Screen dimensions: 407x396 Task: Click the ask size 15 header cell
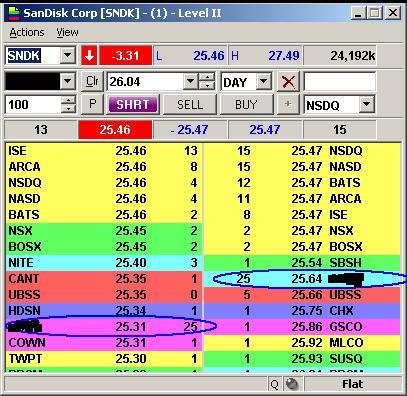[340, 130]
